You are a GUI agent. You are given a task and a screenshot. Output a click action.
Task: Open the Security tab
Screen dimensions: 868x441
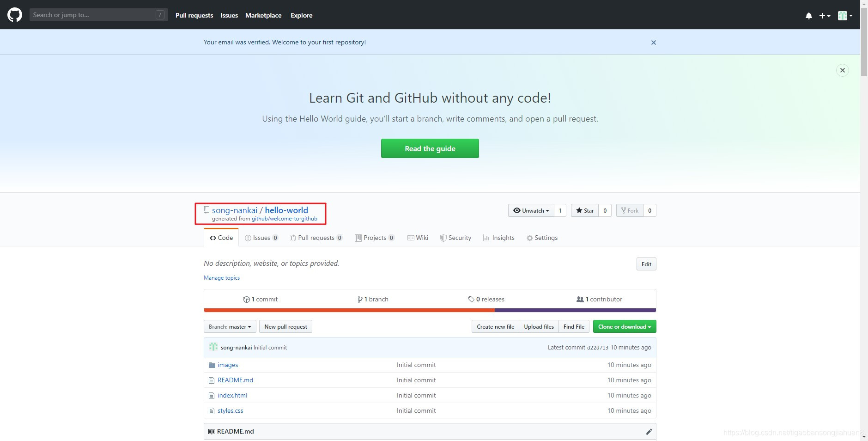click(x=456, y=238)
